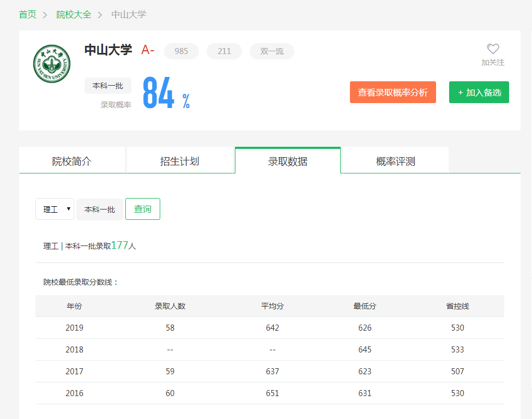The height and width of the screenshot is (419, 532).
Task: Click the 本科一批 batch filter button
Action: click(x=100, y=209)
